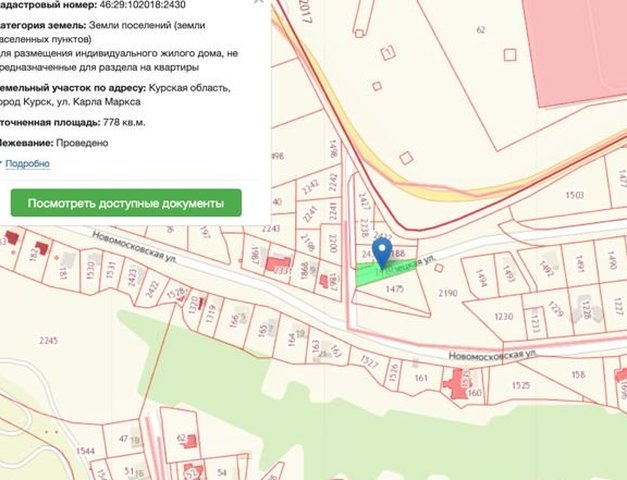The height and width of the screenshot is (480, 627).
Task: Click small square building labeled 1
Action: (x=388, y=52)
